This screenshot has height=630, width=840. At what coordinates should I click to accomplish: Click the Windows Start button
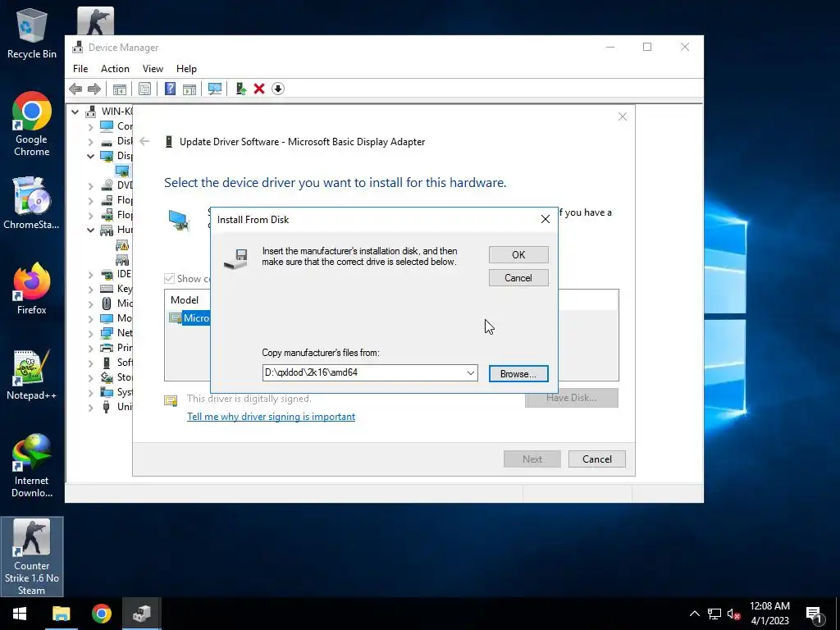(20, 614)
